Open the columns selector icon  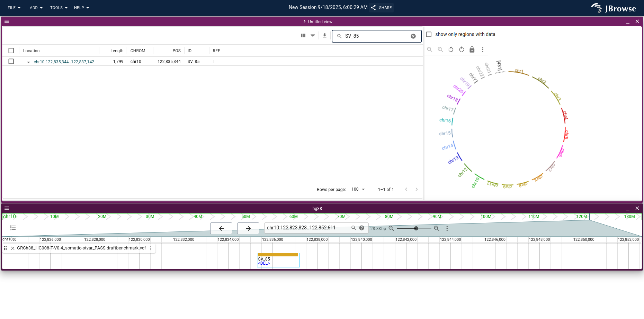(x=303, y=36)
